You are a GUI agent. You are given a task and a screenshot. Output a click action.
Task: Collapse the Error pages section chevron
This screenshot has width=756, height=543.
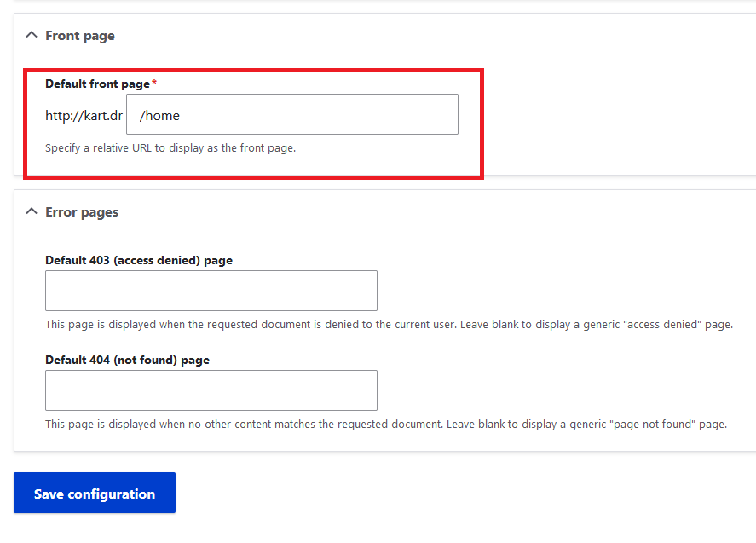pos(32,211)
